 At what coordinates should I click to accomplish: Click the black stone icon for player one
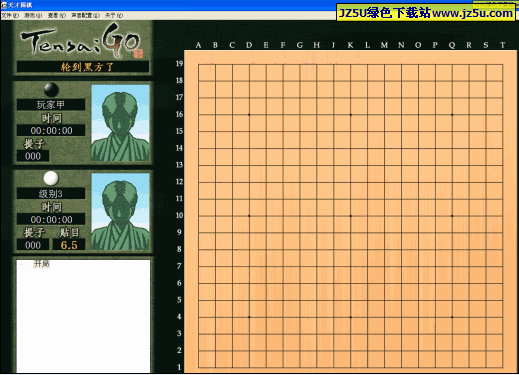point(51,89)
